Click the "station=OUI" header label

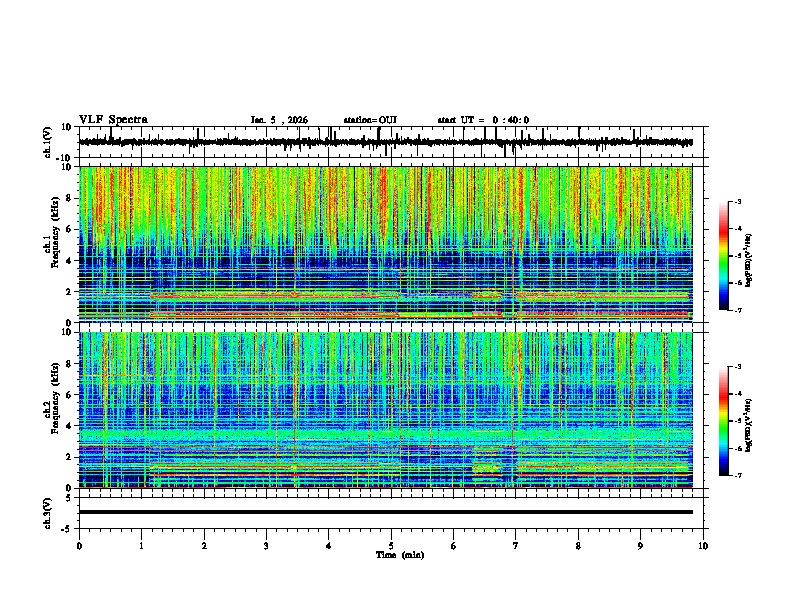pyautogui.click(x=370, y=120)
